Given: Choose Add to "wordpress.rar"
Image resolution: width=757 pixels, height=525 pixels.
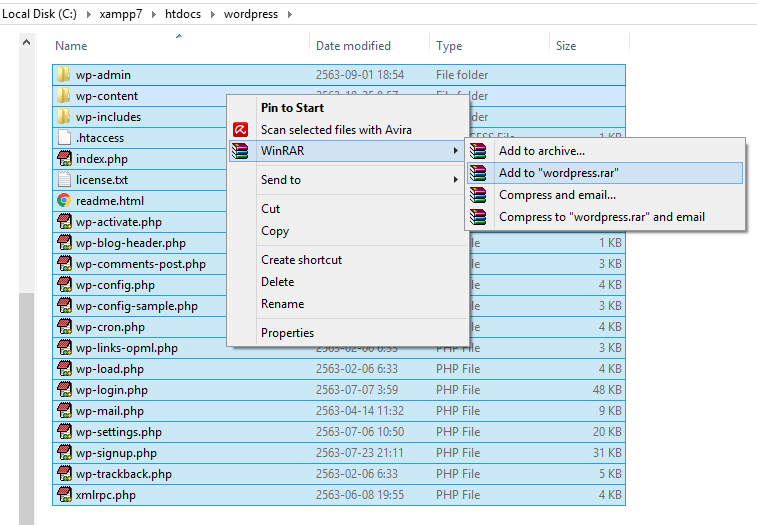Looking at the screenshot, I should [x=605, y=173].
